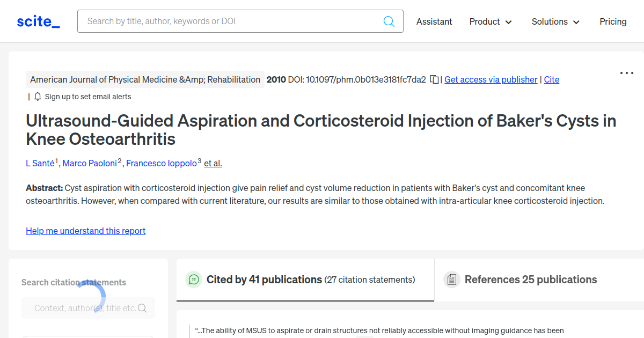644x338 pixels.
Task: Open the Assistant page
Action: (434, 21)
